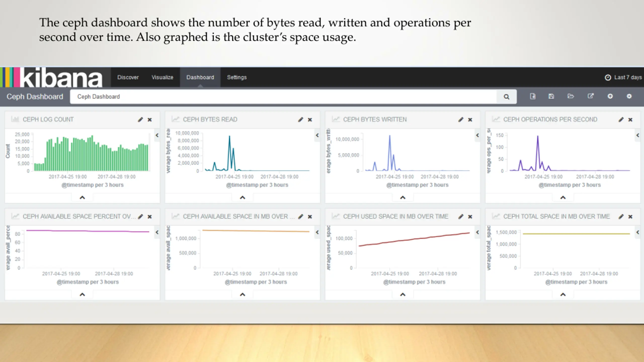Toggle legend on Ceph Bytes Written chart
Screen dimensions: 644x362
point(477,135)
